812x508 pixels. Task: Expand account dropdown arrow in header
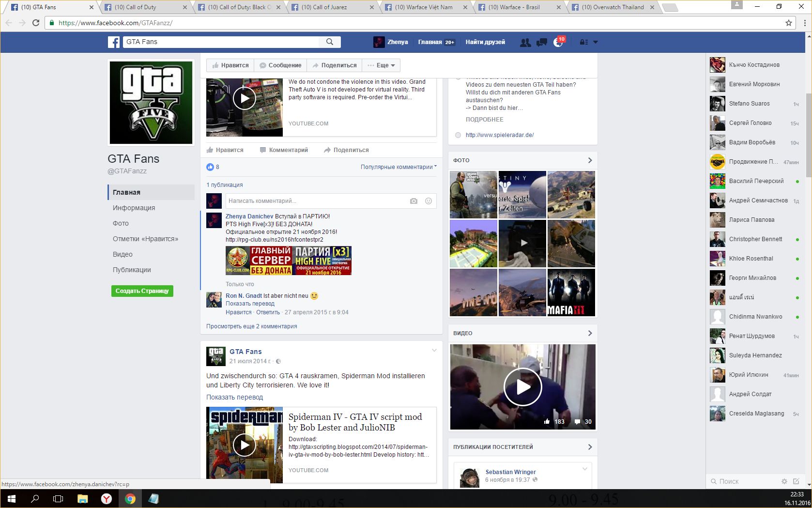pyautogui.click(x=596, y=42)
